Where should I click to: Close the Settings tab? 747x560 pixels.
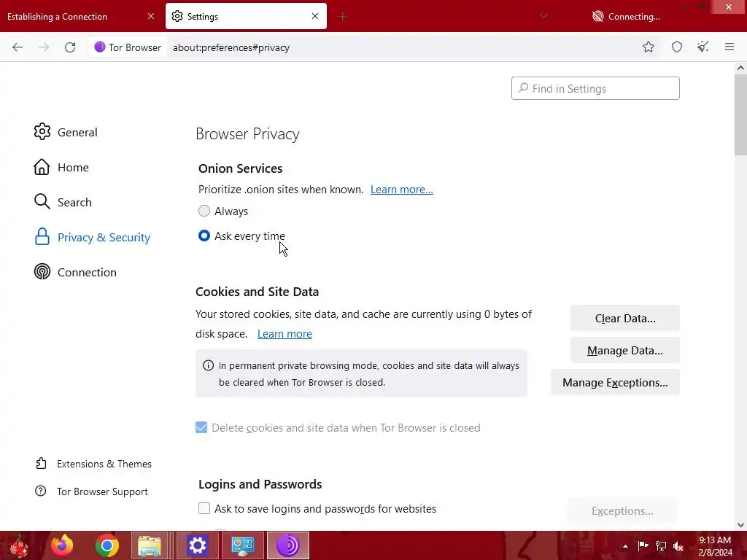[x=315, y=16]
